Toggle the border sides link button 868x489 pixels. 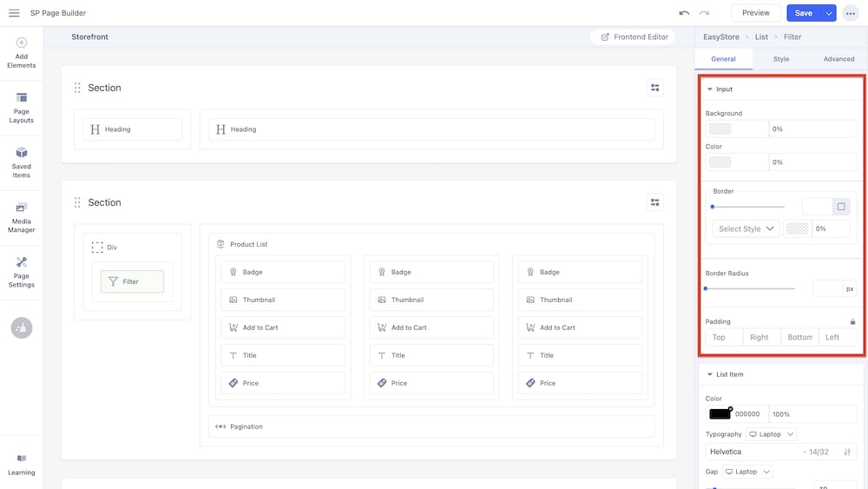840,207
